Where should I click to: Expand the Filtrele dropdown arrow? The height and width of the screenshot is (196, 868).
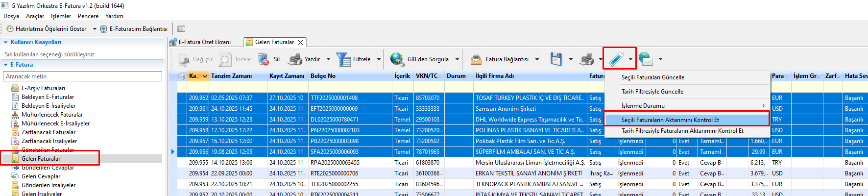pyautogui.click(x=379, y=59)
